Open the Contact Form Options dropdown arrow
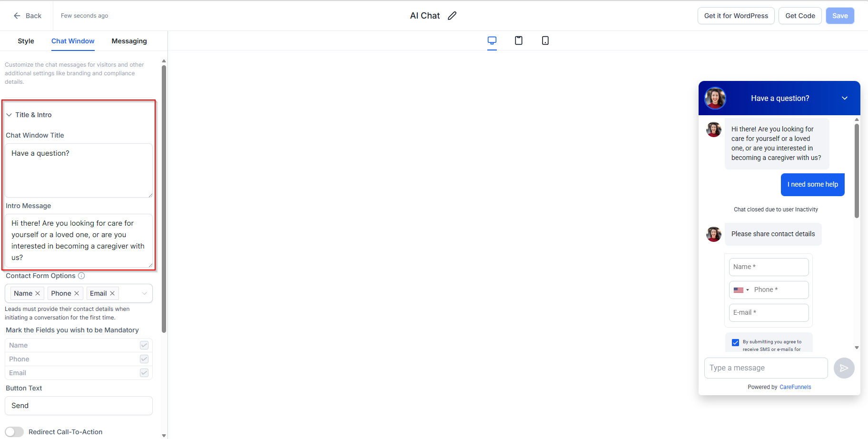The width and height of the screenshot is (868, 439). pyautogui.click(x=144, y=293)
